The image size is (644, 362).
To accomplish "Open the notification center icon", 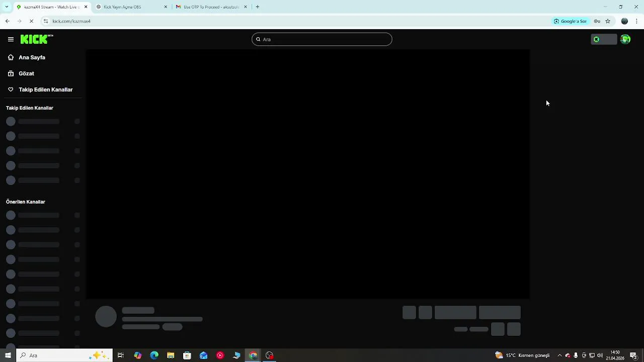I will pyautogui.click(x=634, y=355).
